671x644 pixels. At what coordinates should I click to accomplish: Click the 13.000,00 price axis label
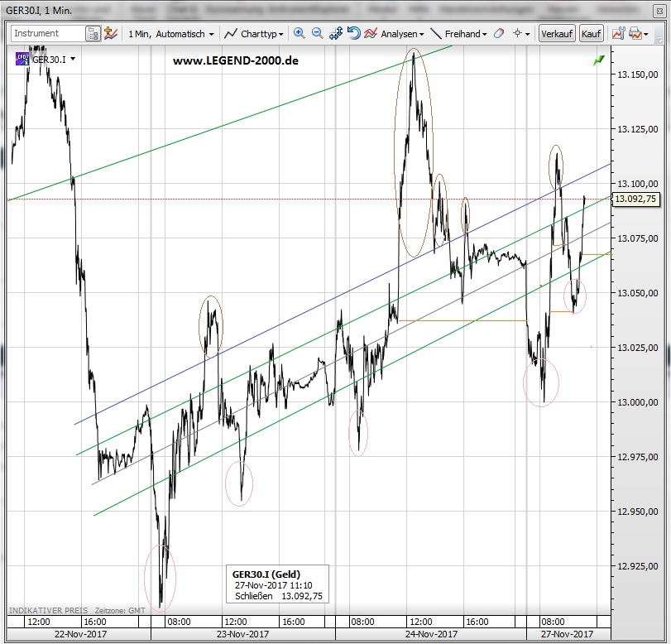[x=637, y=402]
